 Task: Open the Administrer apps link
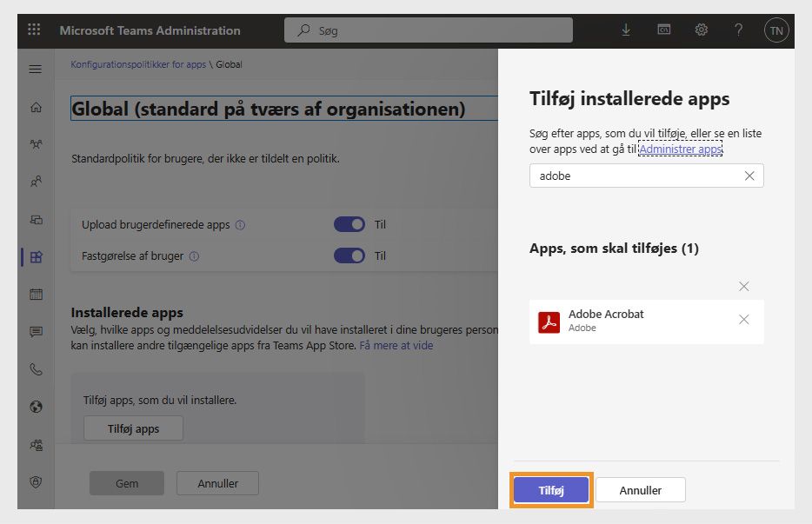[680, 149]
